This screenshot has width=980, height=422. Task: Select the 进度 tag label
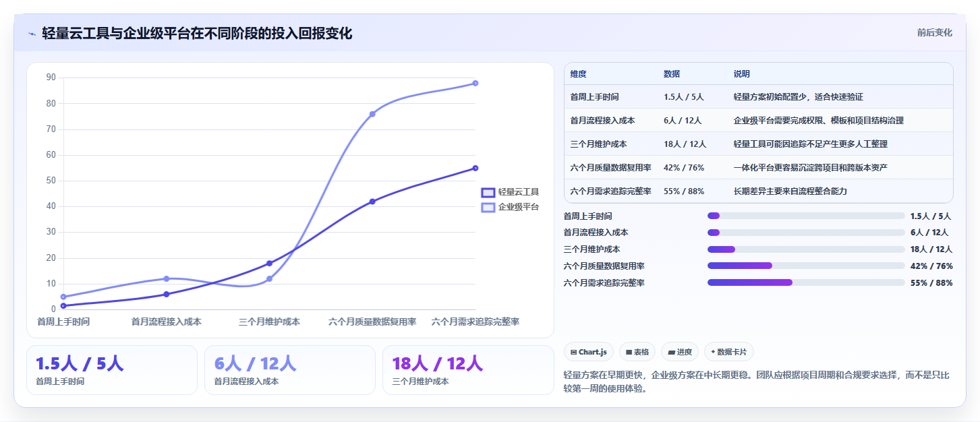click(685, 352)
